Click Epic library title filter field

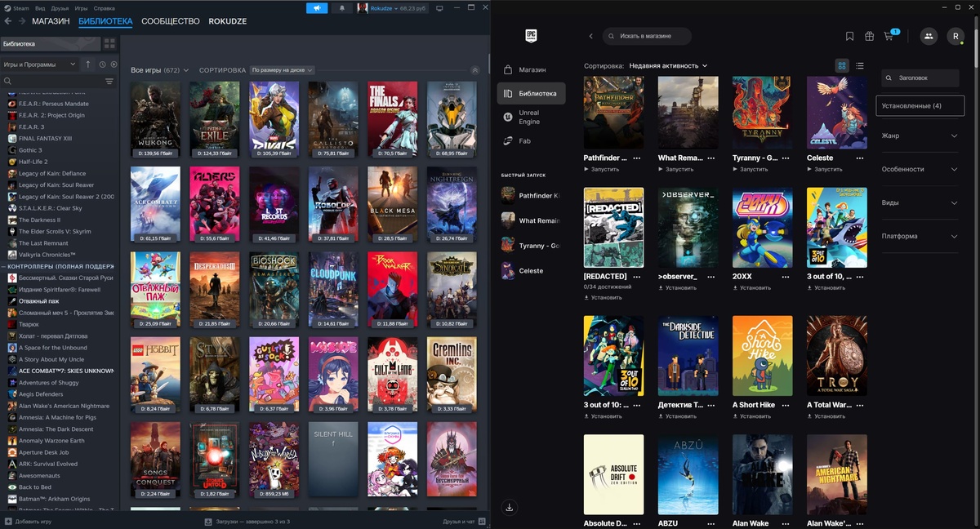pyautogui.click(x=920, y=78)
